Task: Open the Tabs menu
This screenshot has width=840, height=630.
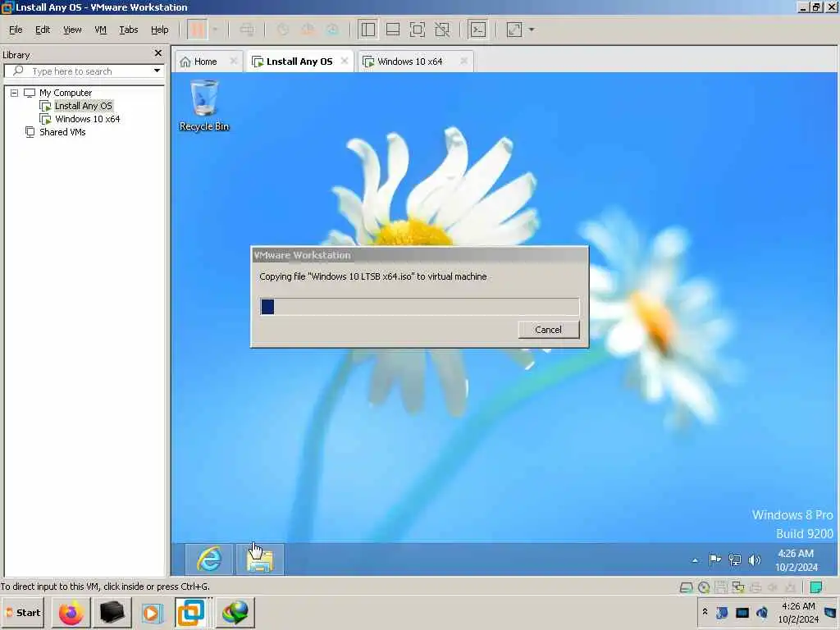Action: [x=129, y=30]
